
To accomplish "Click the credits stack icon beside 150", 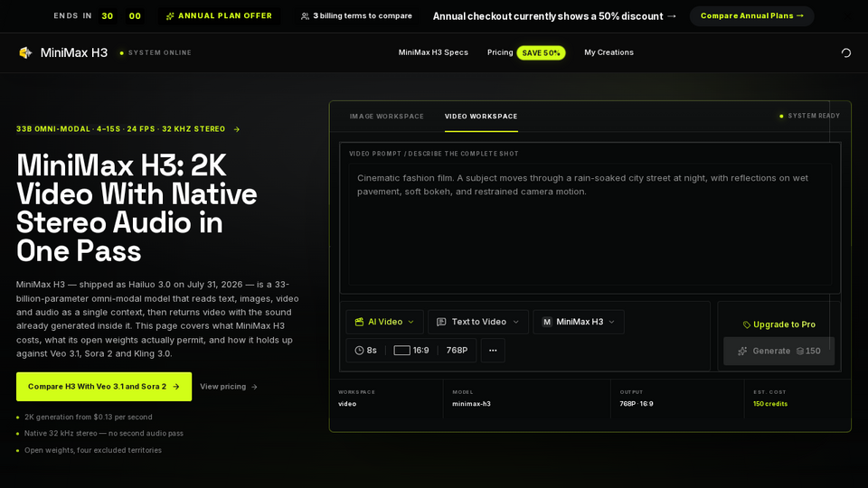I will (x=800, y=351).
